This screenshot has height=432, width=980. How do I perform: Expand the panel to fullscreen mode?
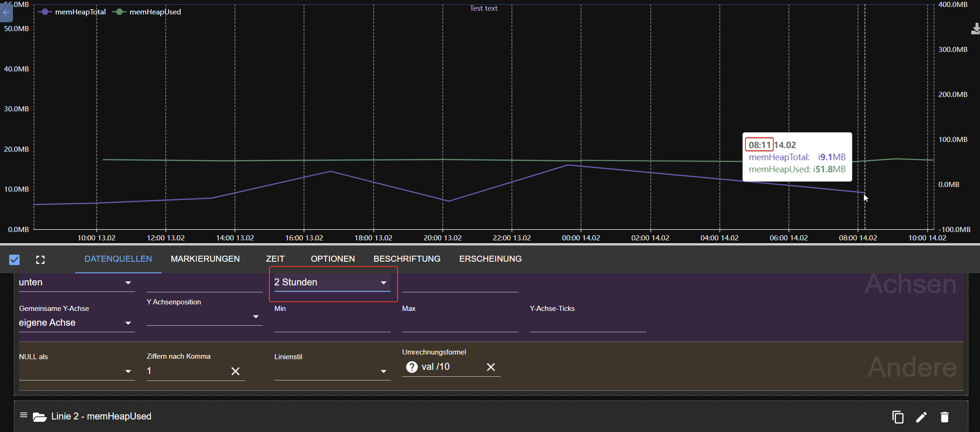[x=40, y=260]
